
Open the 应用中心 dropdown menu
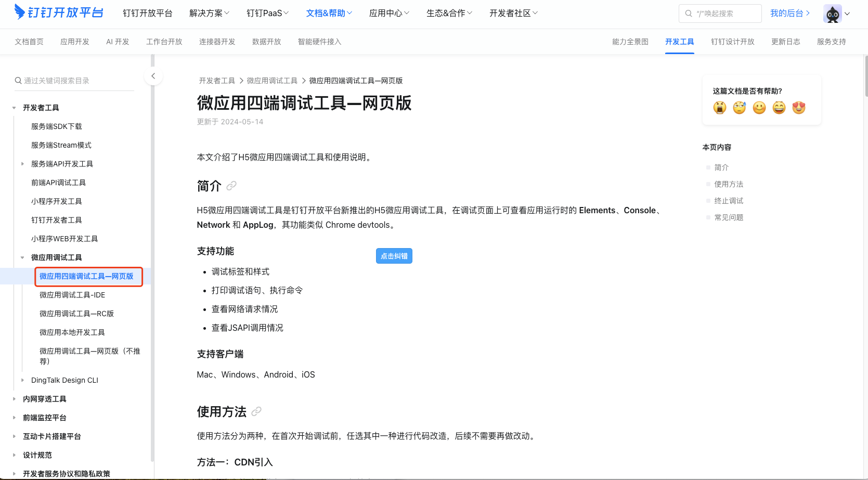[x=389, y=13]
